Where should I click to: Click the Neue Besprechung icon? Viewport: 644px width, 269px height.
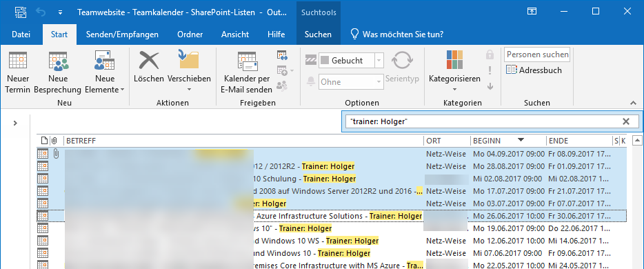[x=58, y=61]
